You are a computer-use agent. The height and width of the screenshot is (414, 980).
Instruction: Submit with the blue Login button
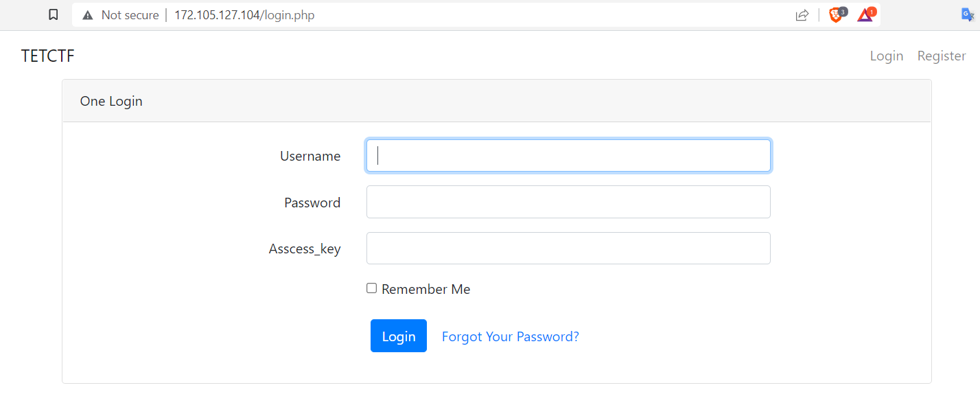pyautogui.click(x=399, y=336)
